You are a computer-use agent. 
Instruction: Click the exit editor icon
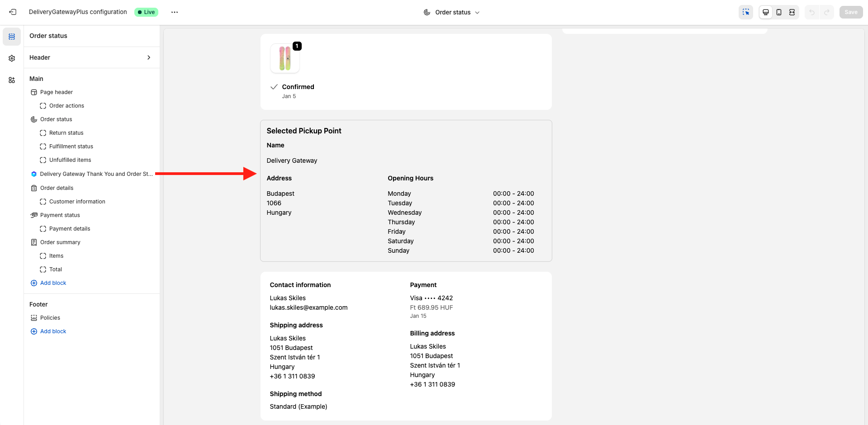pos(13,12)
